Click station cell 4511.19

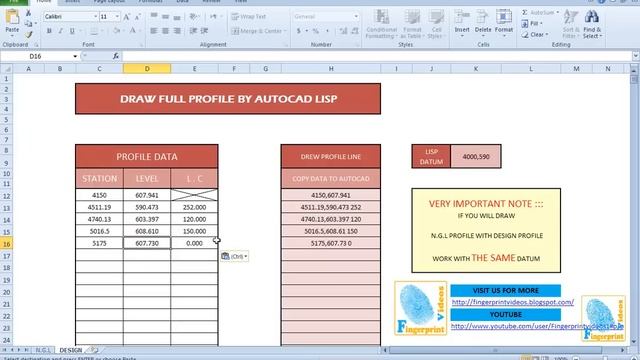(x=99, y=207)
